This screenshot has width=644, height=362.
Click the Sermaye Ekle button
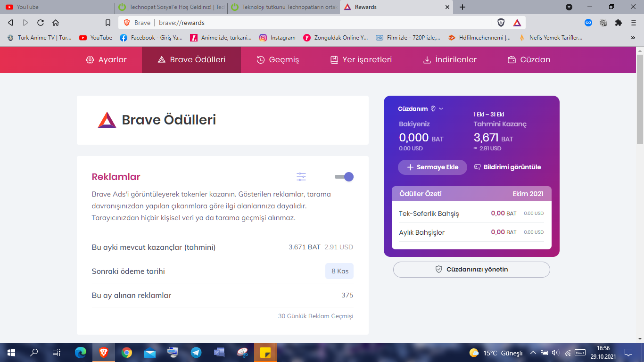pyautogui.click(x=432, y=167)
